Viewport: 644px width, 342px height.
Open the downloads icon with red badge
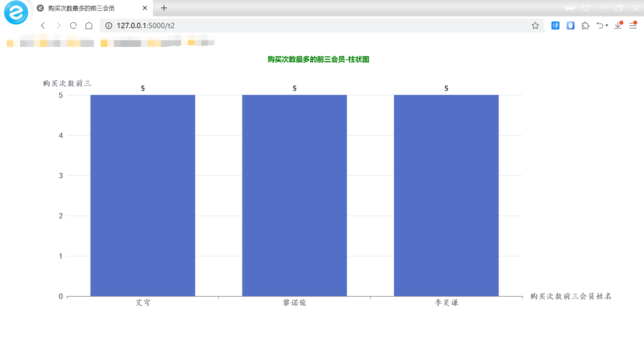[618, 25]
